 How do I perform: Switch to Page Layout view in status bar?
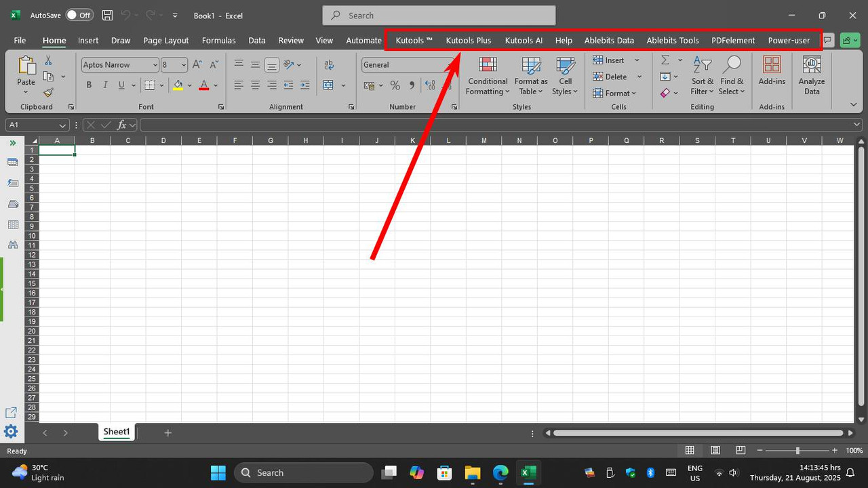pos(715,451)
